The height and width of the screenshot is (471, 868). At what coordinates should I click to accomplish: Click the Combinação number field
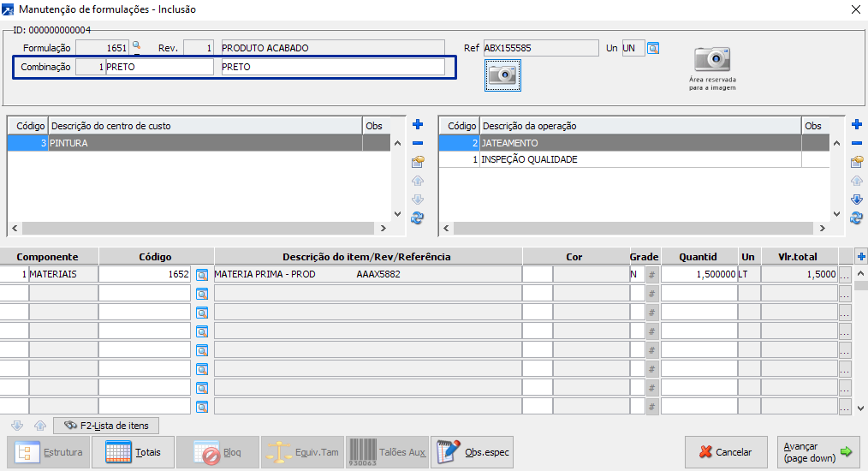(90, 67)
